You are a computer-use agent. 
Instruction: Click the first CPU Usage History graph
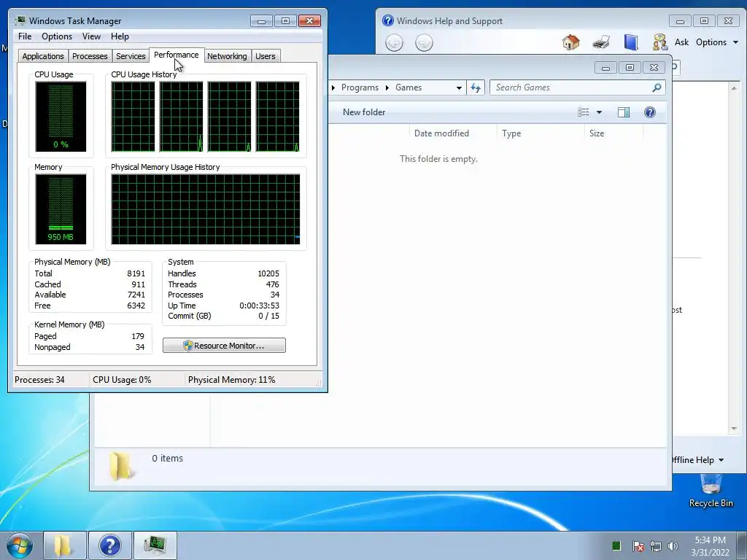click(133, 117)
